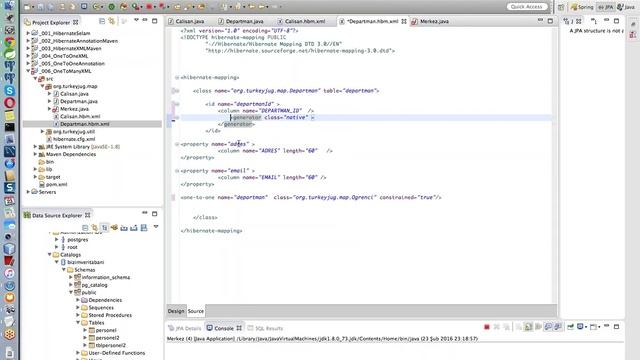Select the personel2 table in Data Source Explorer
Image resolution: width=640 pixels, height=360 pixels.
107,338
